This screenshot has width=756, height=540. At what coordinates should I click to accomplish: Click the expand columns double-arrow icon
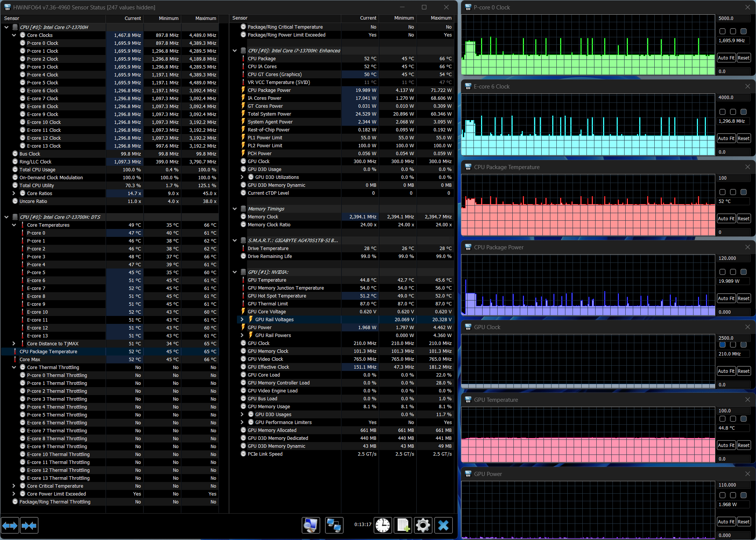pos(10,525)
